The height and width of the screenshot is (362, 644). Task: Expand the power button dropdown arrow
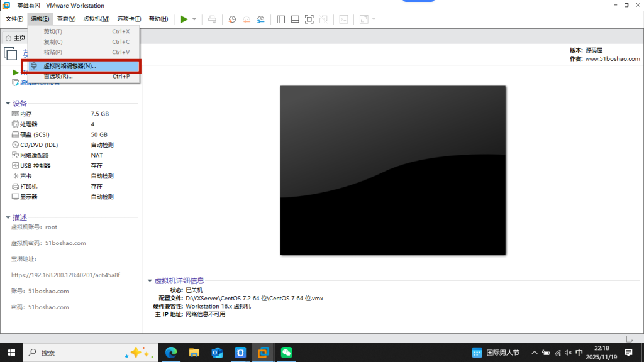tap(194, 19)
